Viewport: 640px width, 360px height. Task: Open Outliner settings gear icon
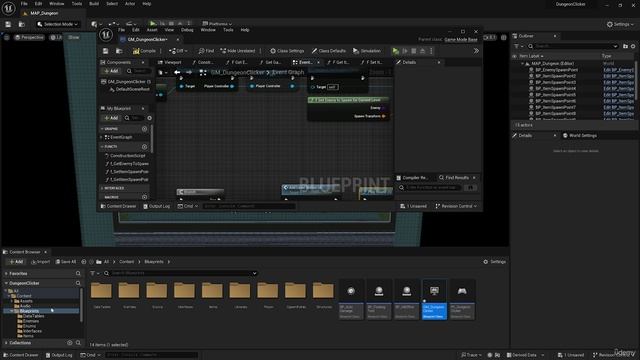[633, 46]
